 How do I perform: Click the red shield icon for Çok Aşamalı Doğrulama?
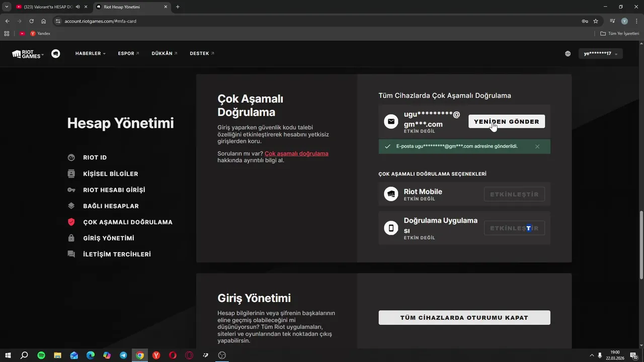pos(71,222)
